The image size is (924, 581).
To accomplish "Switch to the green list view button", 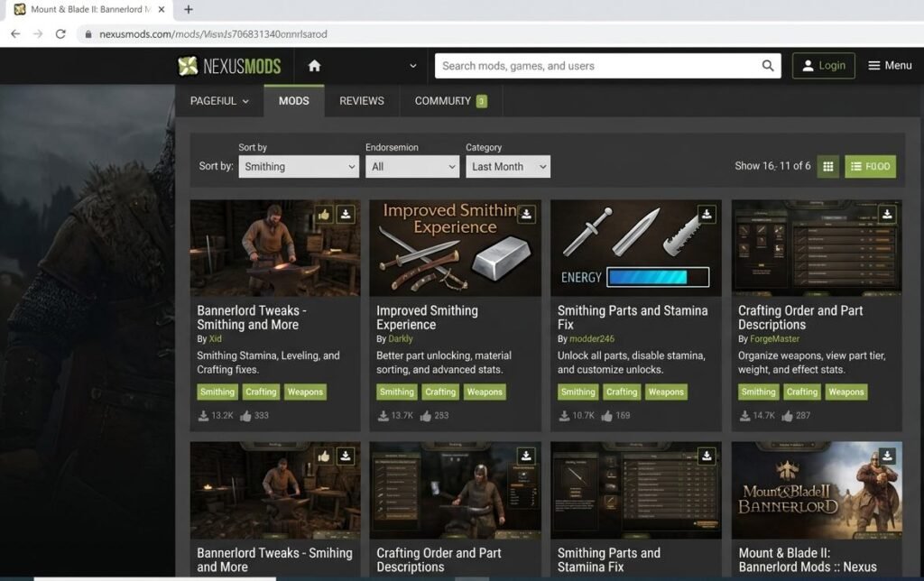I will tap(871, 166).
